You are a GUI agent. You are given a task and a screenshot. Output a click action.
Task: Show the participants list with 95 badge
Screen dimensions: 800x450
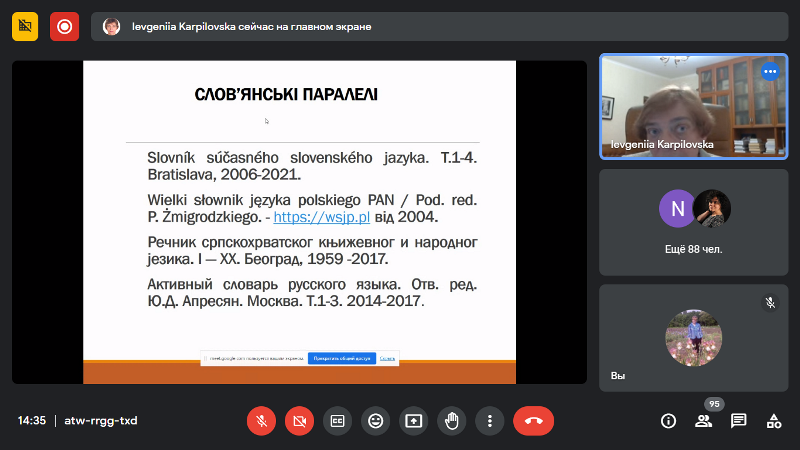704,421
